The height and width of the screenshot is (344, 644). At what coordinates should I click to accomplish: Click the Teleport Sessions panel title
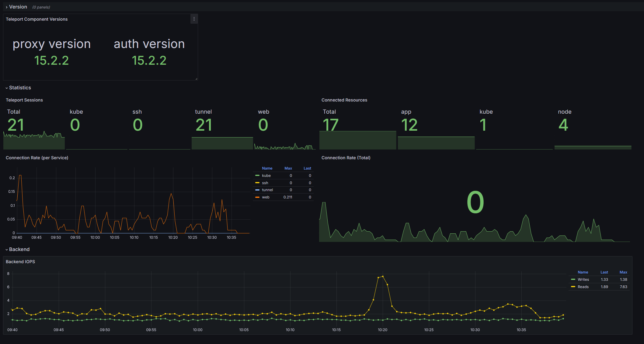(x=24, y=100)
